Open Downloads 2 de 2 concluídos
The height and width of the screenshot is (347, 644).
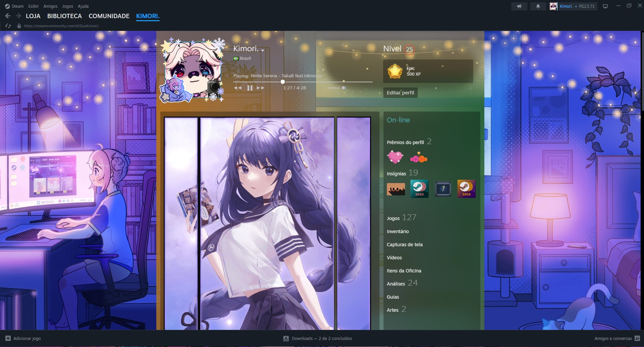[x=322, y=338]
